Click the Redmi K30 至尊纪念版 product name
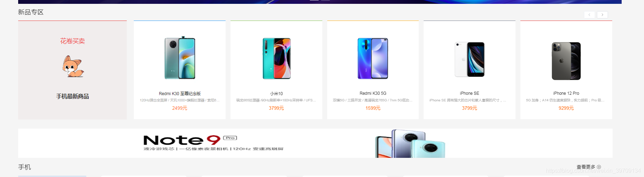 coord(180,93)
